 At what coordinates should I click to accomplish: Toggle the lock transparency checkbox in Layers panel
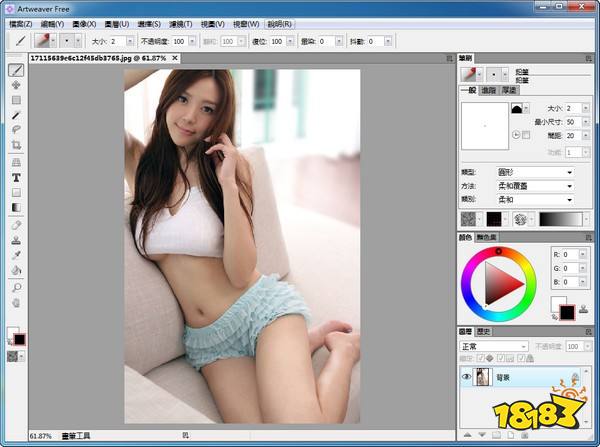tap(481, 358)
